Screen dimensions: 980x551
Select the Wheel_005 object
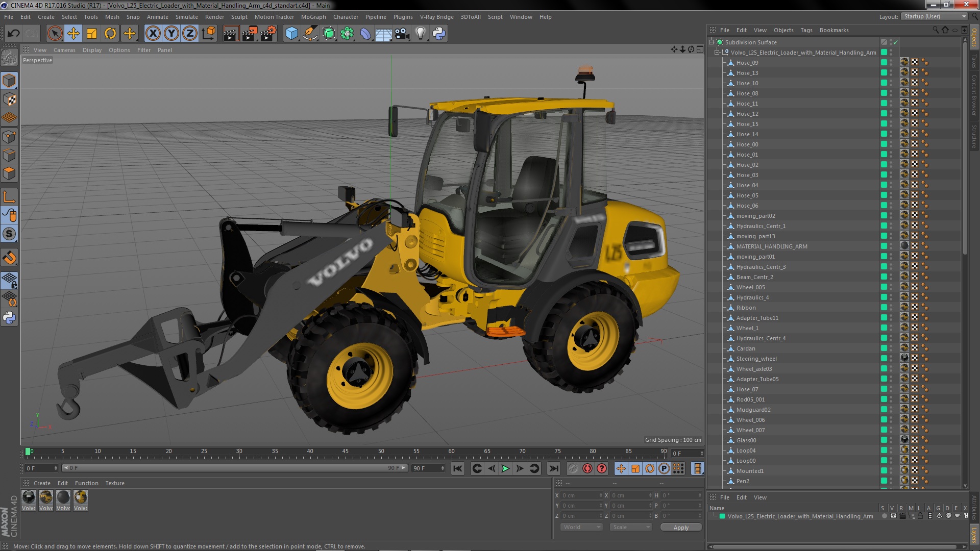750,287
